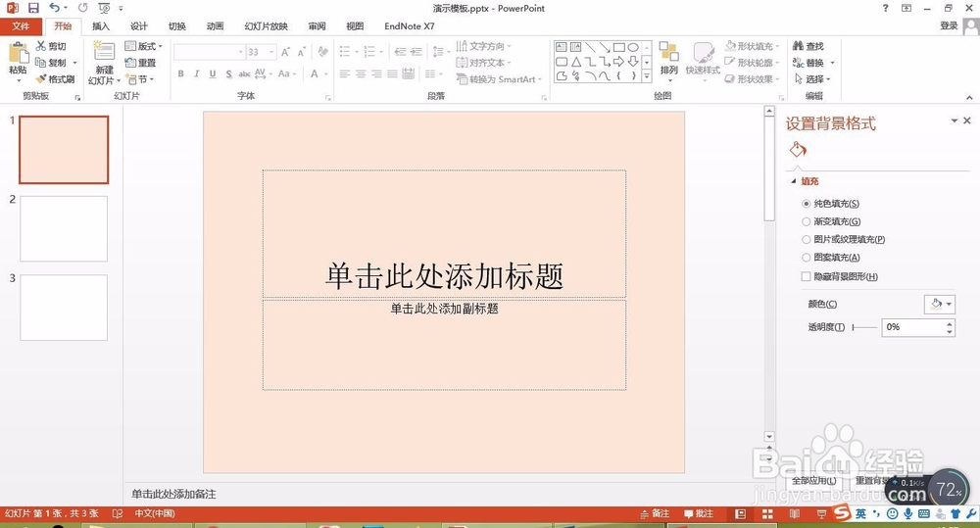This screenshot has width=980, height=528.
Task: Open the 形状填充 dropdown
Action: point(753,46)
